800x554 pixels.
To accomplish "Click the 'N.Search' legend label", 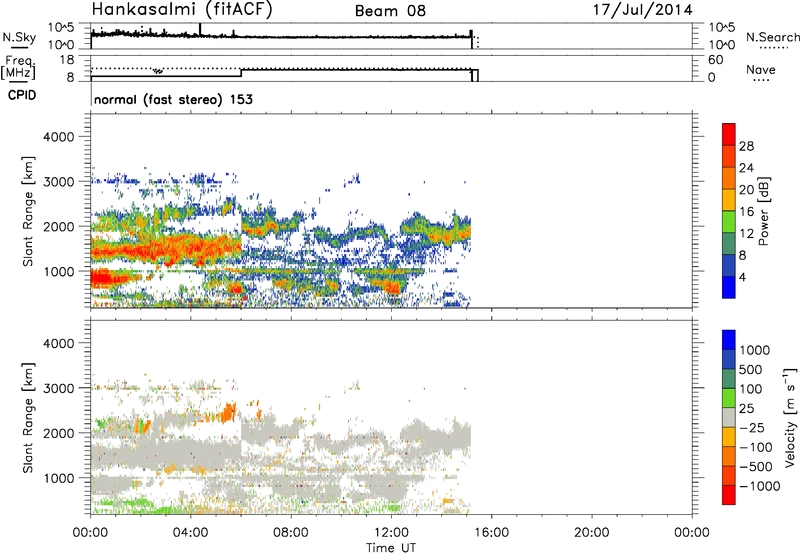I will [773, 37].
